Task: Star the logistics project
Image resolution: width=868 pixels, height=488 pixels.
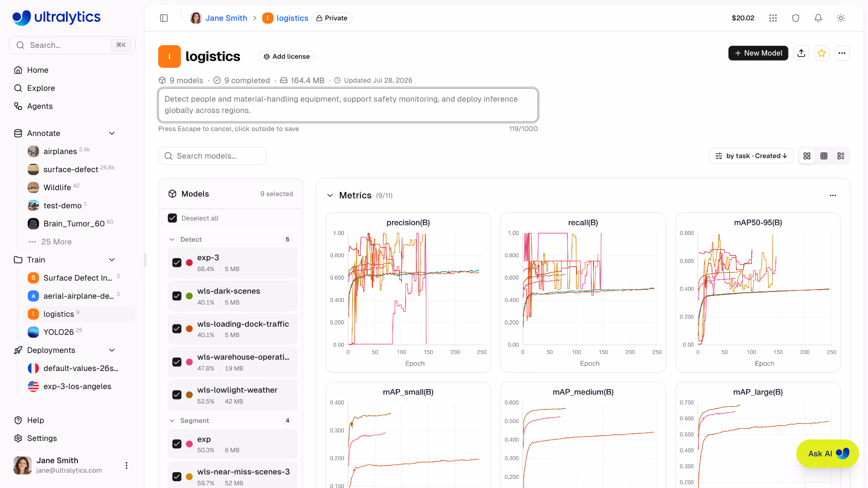Action: coord(822,53)
